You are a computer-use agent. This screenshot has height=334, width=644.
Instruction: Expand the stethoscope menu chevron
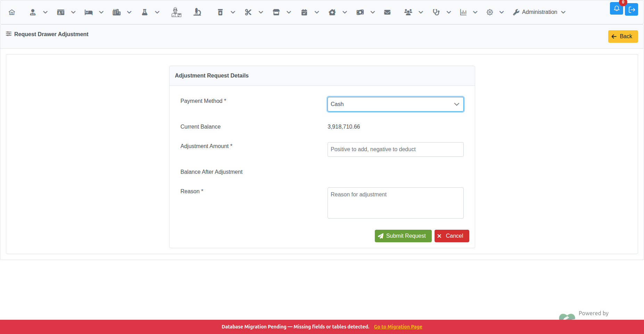click(x=449, y=12)
